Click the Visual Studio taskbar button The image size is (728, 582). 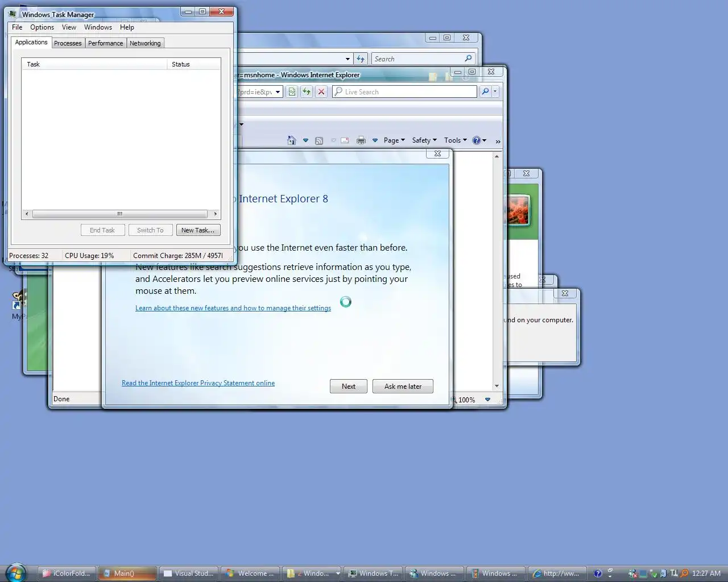pos(188,573)
